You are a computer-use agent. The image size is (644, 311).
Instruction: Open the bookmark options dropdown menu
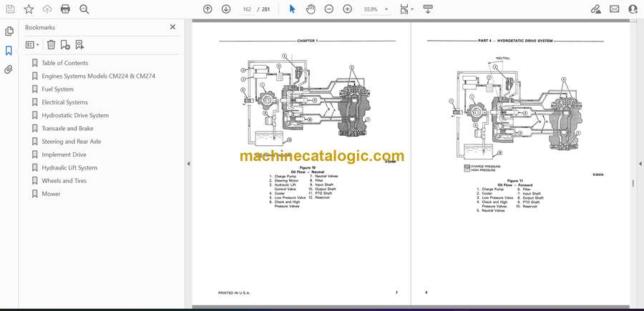click(32, 44)
